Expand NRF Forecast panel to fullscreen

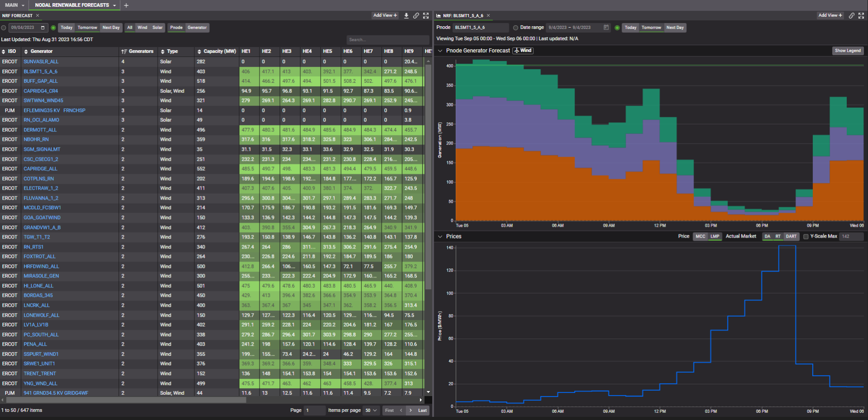tap(426, 16)
